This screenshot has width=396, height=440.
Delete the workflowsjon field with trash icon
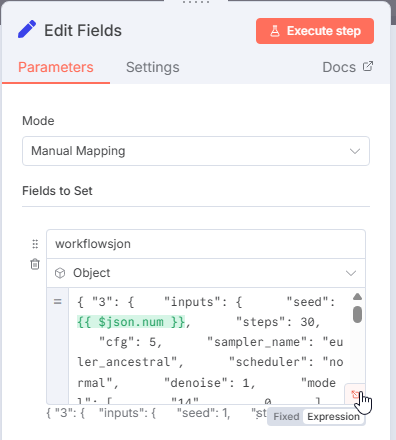[x=35, y=264]
